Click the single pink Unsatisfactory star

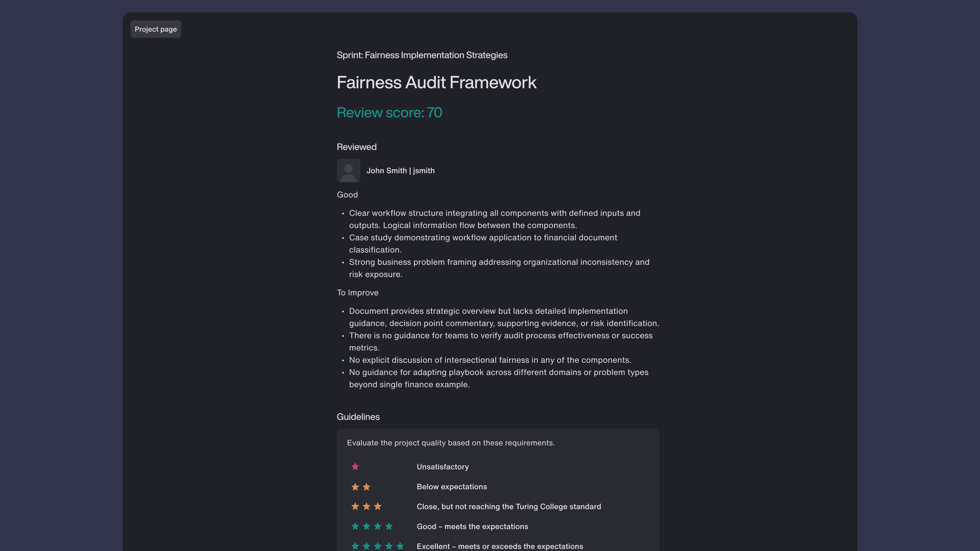click(355, 467)
